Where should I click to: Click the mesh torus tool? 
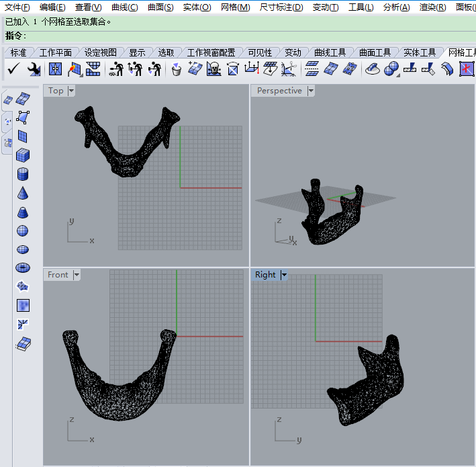(23, 267)
